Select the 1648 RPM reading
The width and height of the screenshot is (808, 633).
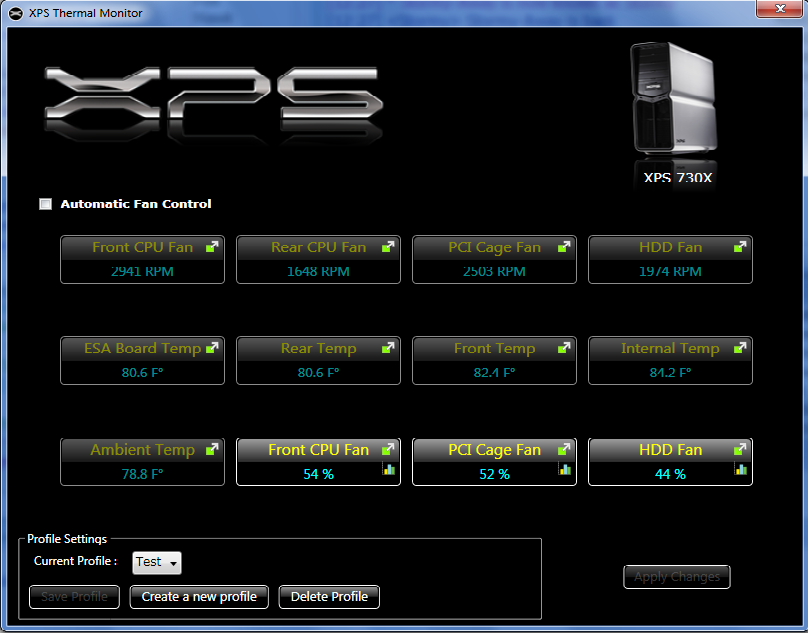click(318, 271)
